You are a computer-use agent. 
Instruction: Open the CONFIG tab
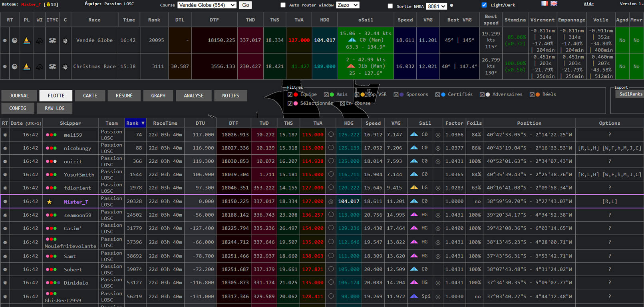(18, 108)
